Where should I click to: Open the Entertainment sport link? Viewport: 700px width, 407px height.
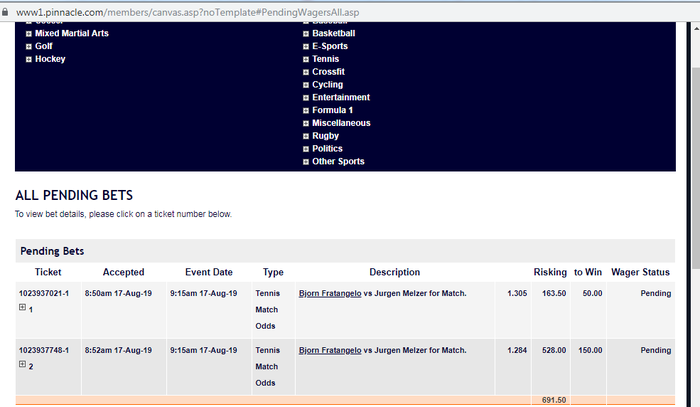(341, 97)
